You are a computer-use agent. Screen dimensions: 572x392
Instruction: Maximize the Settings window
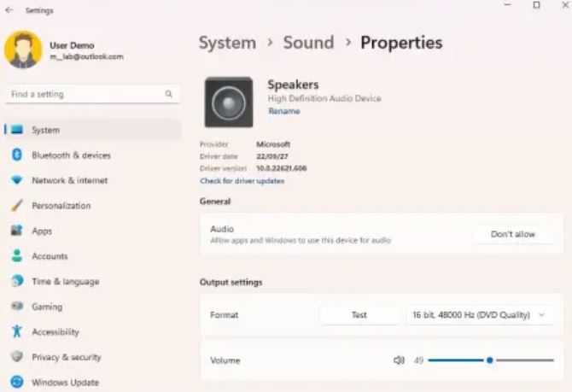[536, 5]
